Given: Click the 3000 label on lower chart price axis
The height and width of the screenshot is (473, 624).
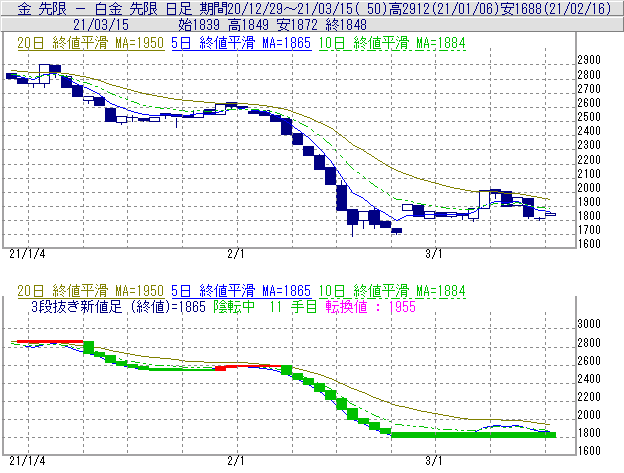Looking at the screenshot, I should click(x=589, y=323).
